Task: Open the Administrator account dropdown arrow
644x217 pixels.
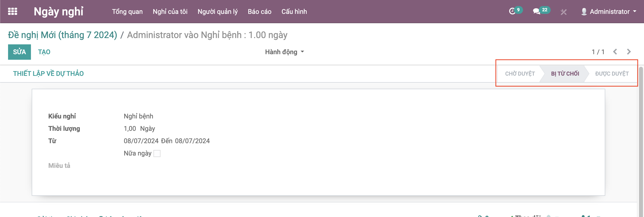Action: click(x=635, y=11)
